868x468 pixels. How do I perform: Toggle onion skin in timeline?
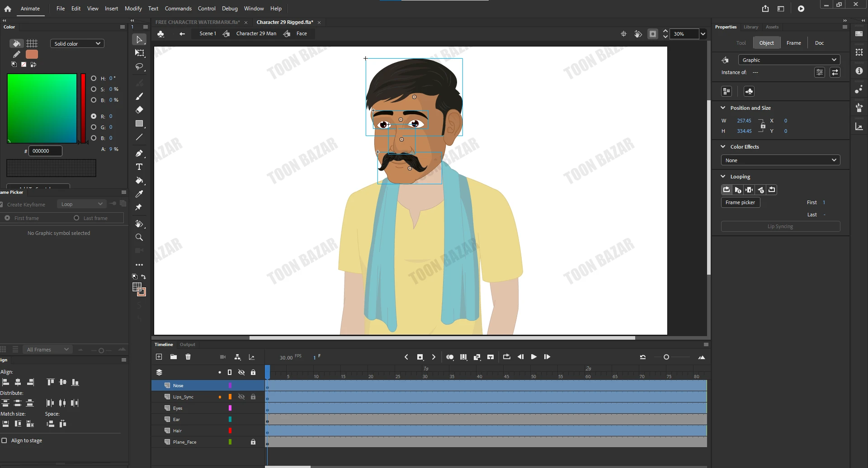pos(450,357)
